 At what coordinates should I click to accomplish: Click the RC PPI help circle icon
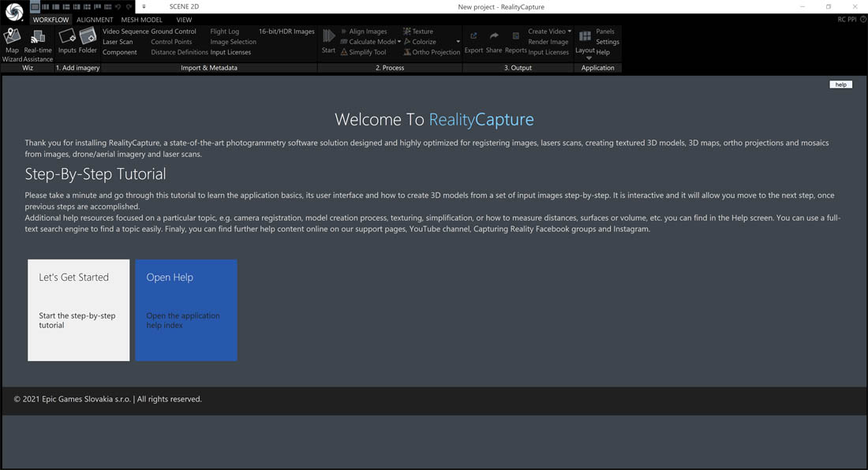(863, 20)
